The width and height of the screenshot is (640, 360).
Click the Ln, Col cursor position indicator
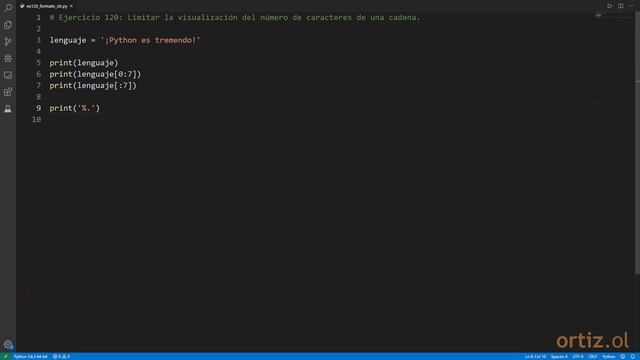tap(535, 356)
